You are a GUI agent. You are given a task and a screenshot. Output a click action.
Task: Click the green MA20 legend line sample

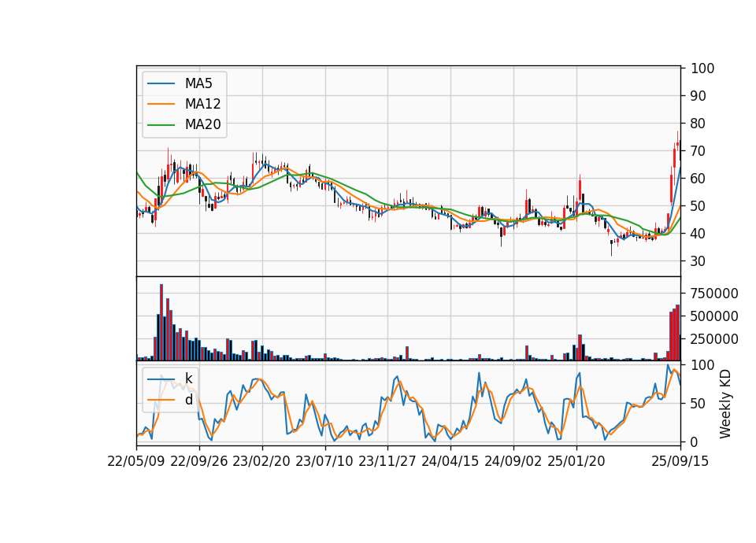tap(161, 125)
